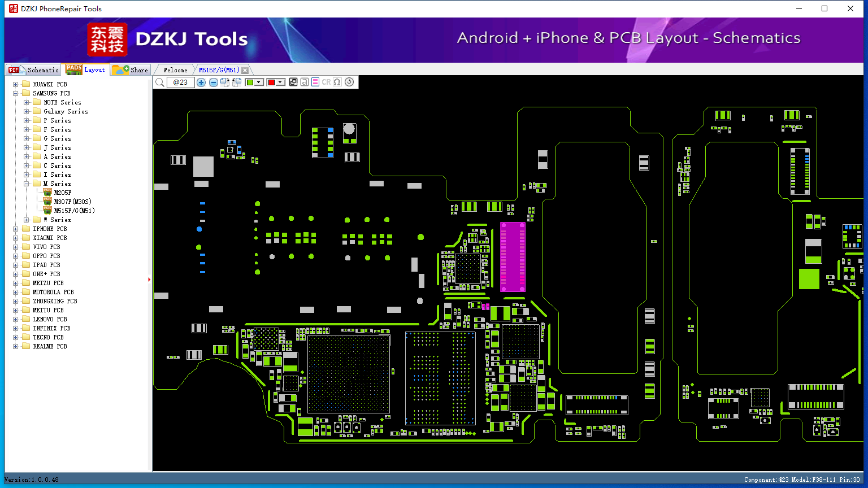Zoom out with the blue minus button
The image size is (868, 488).
click(214, 82)
